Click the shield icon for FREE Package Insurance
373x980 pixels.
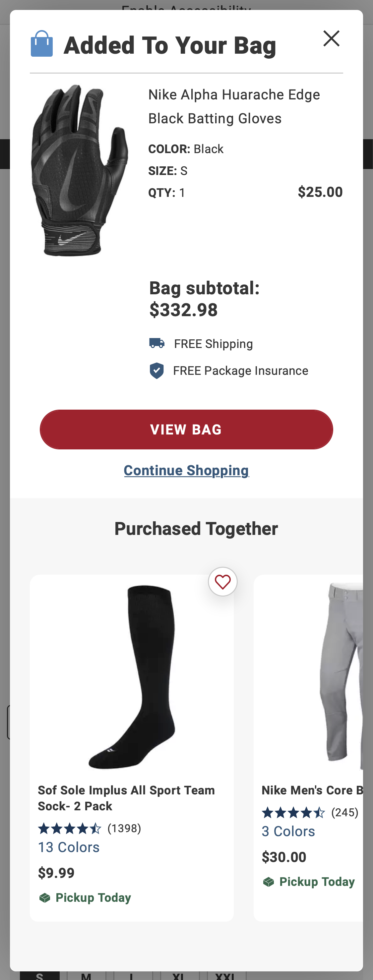point(157,370)
